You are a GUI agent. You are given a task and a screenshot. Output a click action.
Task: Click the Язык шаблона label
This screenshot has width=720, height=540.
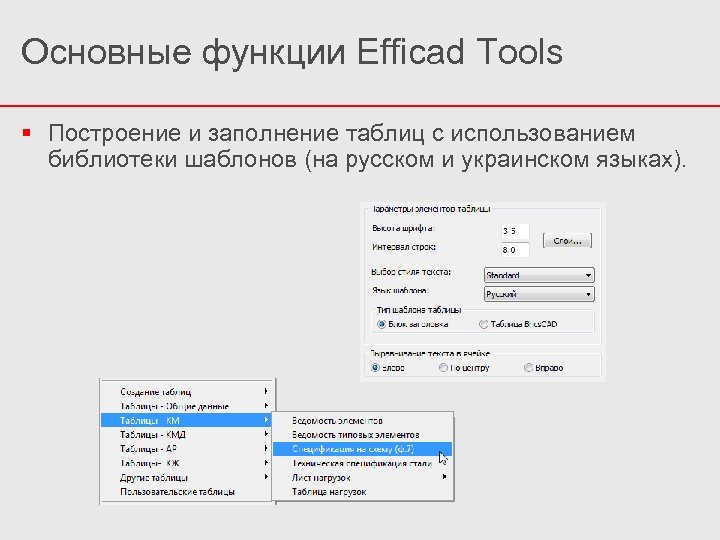[x=400, y=291]
